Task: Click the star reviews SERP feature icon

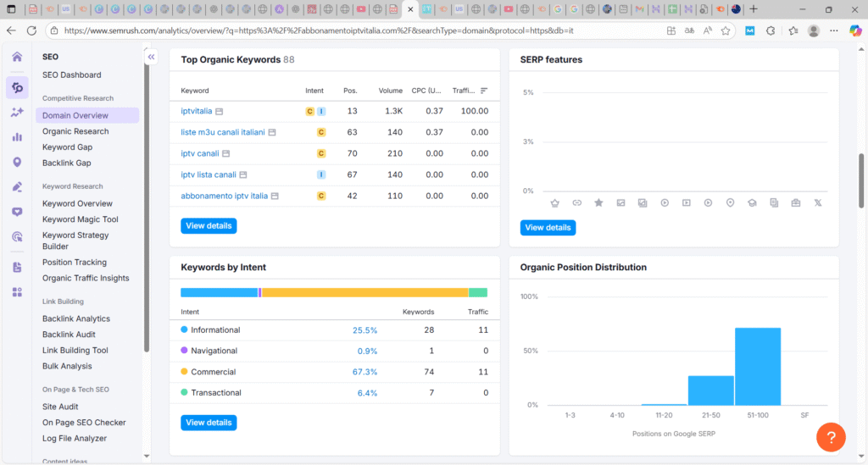Action: click(x=598, y=203)
